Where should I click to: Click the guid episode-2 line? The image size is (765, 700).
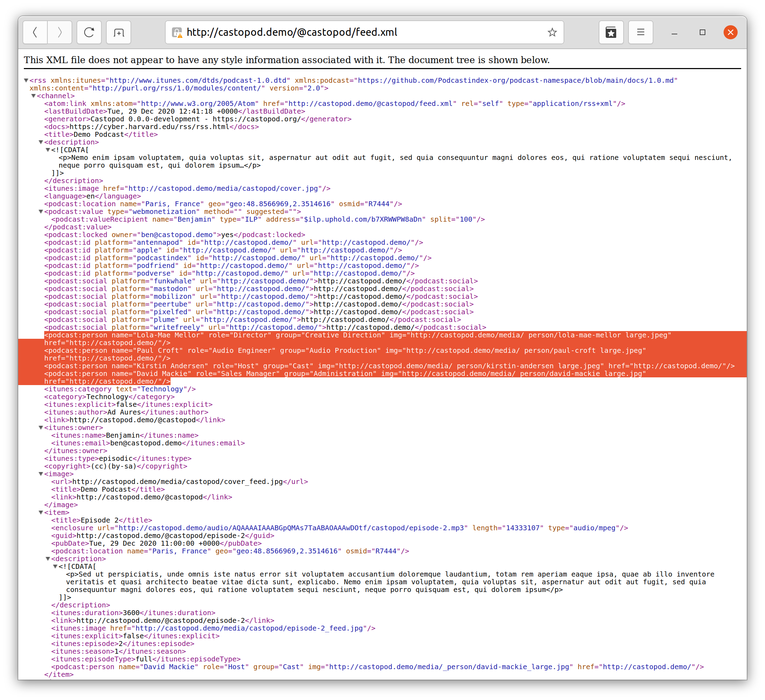[163, 536]
